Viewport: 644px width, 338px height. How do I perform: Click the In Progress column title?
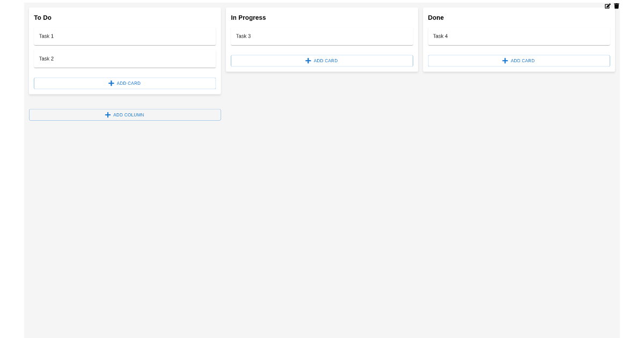[248, 17]
